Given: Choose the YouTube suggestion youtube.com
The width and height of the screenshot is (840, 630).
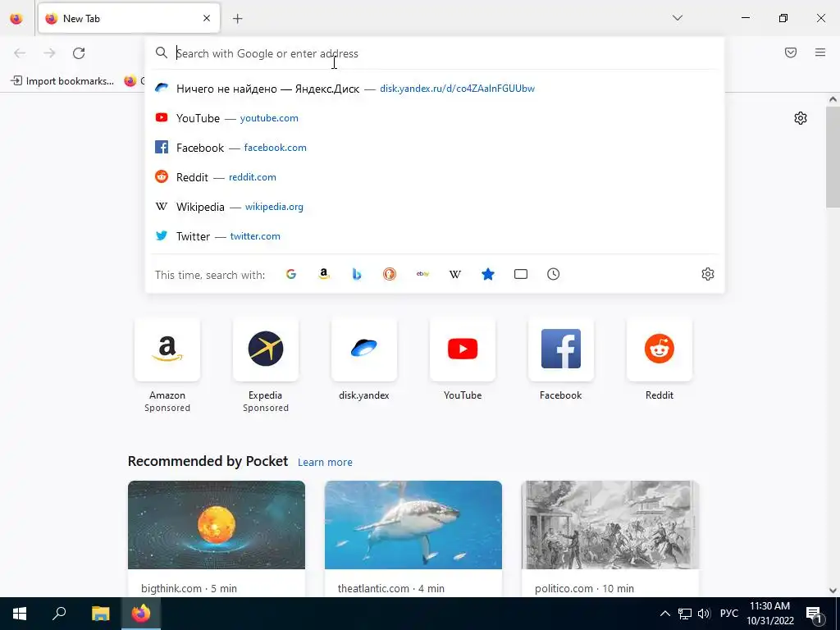Looking at the screenshot, I should [435, 118].
